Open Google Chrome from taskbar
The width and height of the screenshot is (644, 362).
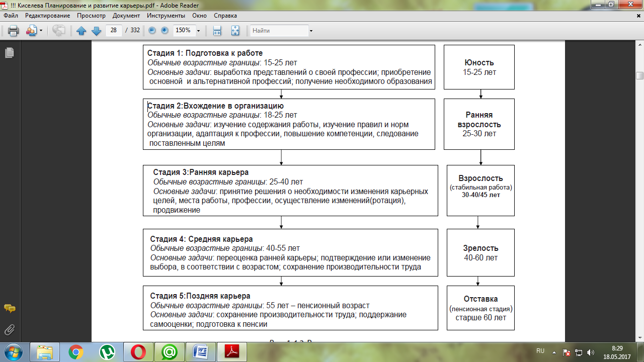(76, 352)
